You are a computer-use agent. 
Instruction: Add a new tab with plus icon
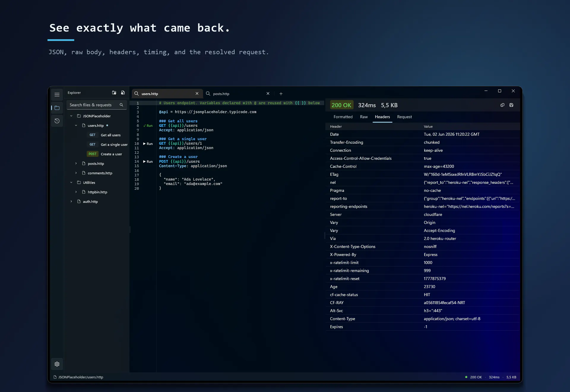click(x=281, y=94)
